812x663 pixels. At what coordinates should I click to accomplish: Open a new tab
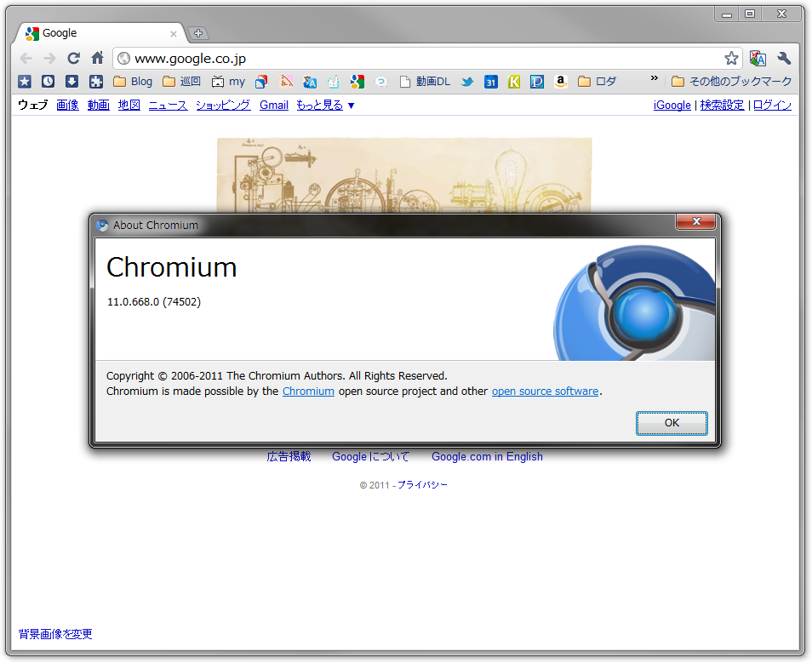(x=197, y=33)
